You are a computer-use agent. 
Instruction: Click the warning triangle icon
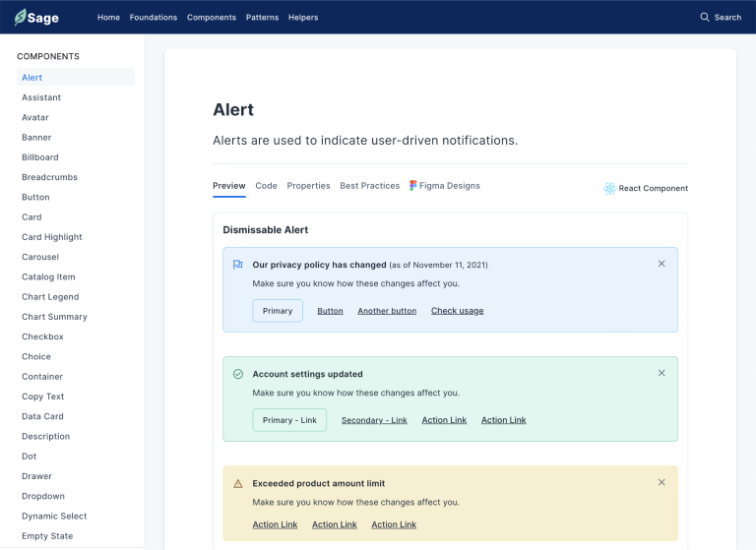[237, 483]
